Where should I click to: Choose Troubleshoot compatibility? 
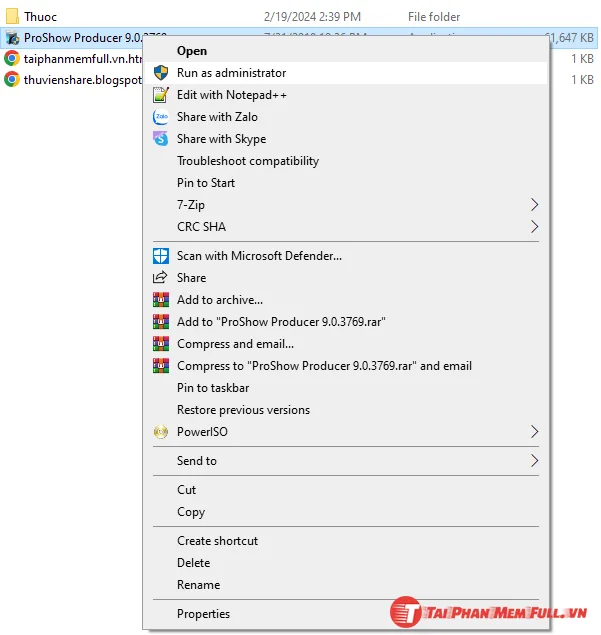point(345,161)
